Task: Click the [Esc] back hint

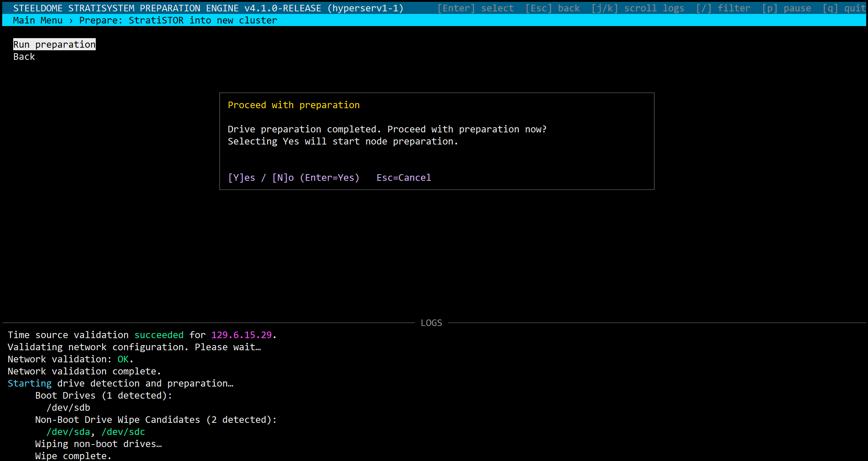Action: coord(552,8)
